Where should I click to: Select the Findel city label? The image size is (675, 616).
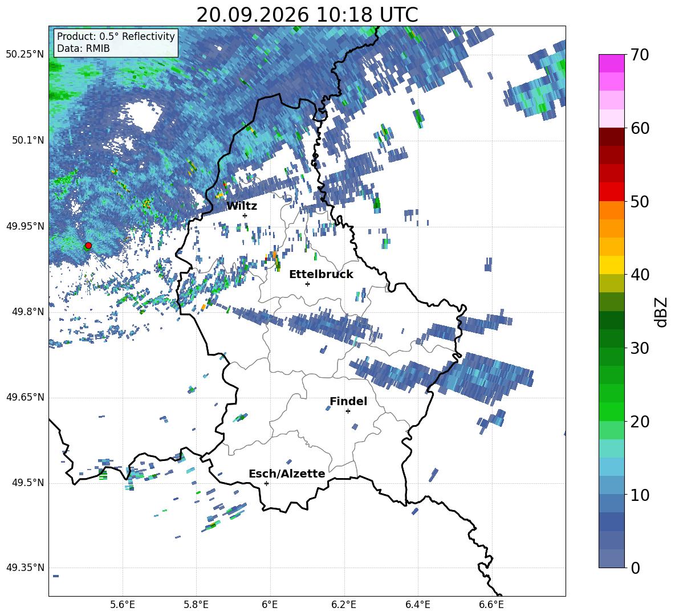tap(348, 401)
